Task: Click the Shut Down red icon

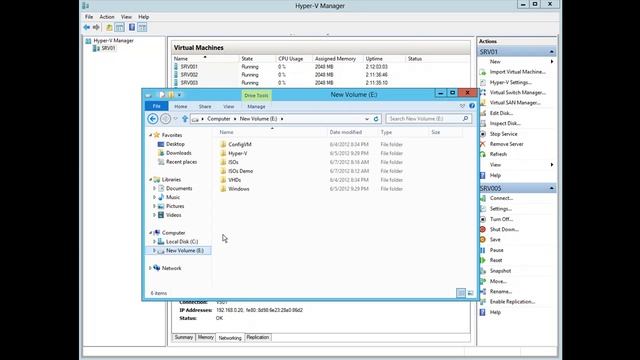Action: pos(483,229)
